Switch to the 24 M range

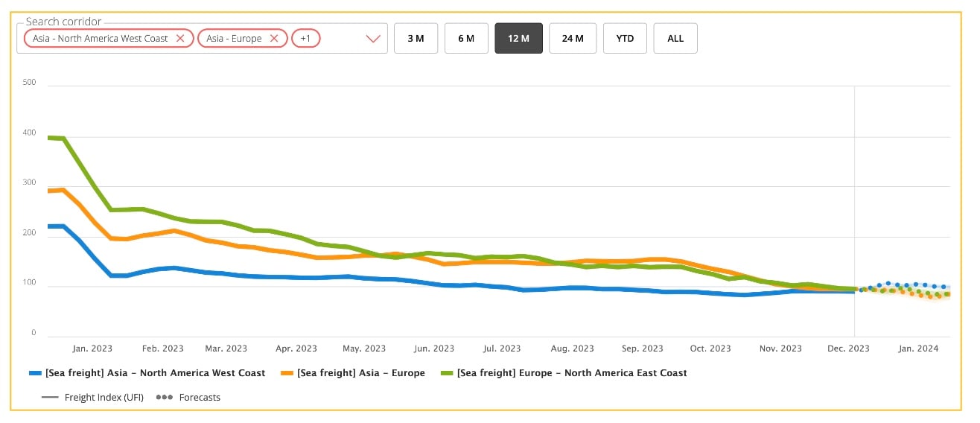click(x=573, y=39)
